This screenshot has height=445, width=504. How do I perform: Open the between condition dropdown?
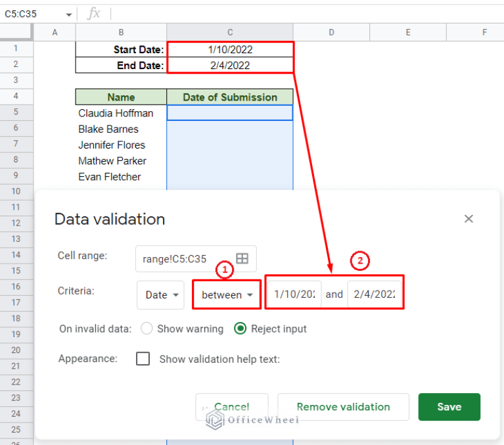(227, 295)
